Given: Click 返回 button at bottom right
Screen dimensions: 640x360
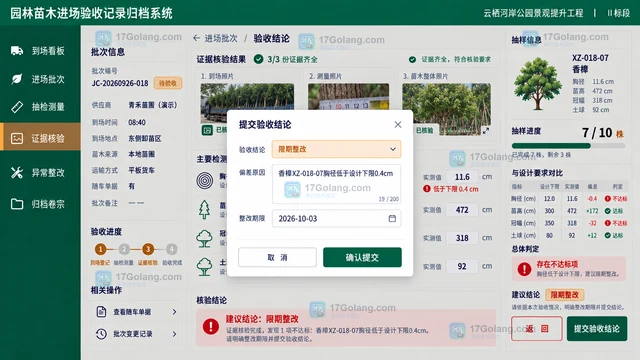Looking at the screenshot, I should (537, 329).
